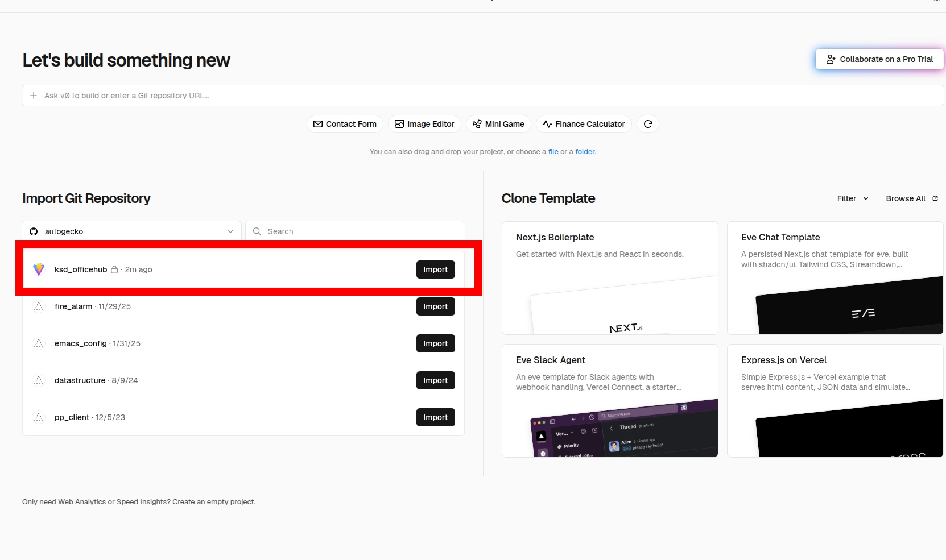
Task: Click the magnifier icon in repository search
Action: pos(257,231)
